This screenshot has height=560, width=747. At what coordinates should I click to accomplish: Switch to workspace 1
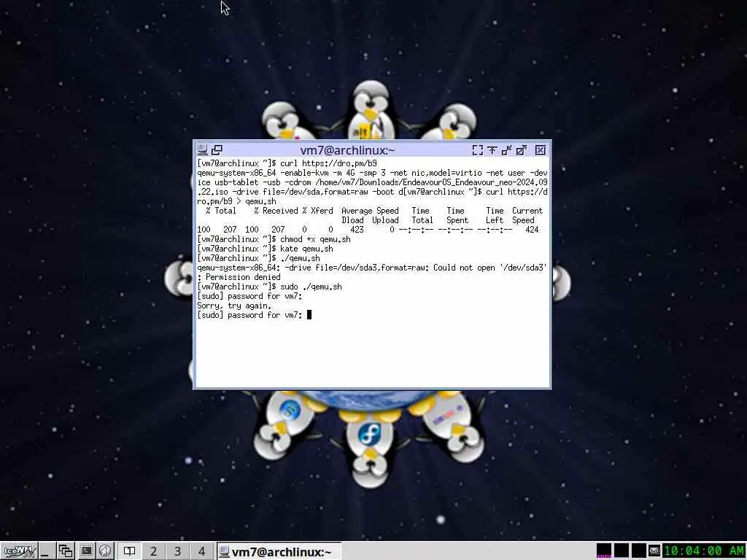[x=129, y=551]
